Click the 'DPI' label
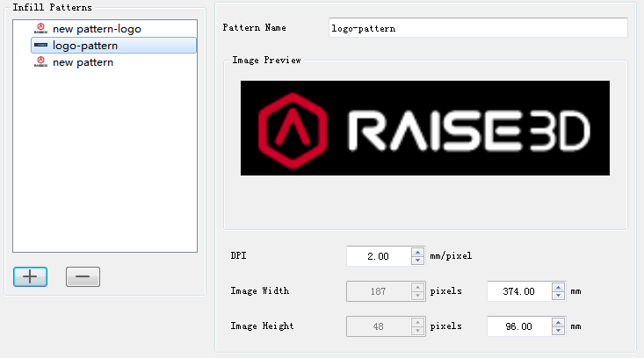Image resolution: width=644 pixels, height=358 pixels. [x=238, y=255]
